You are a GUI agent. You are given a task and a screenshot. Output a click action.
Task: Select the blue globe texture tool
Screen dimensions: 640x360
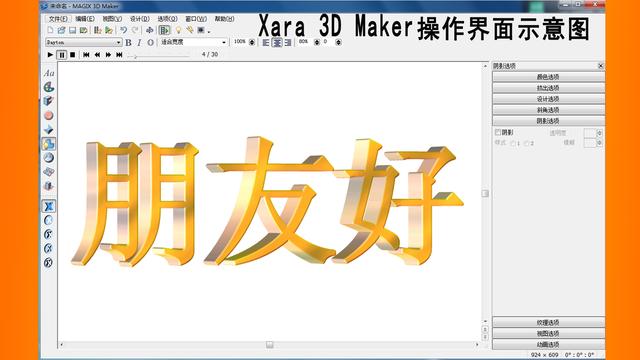(49, 158)
